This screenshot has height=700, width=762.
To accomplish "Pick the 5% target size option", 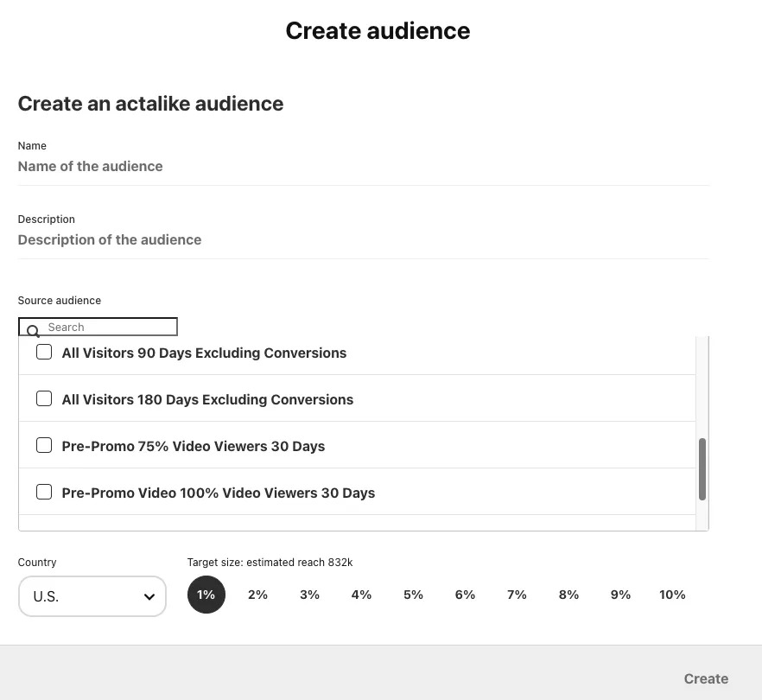I will [413, 595].
